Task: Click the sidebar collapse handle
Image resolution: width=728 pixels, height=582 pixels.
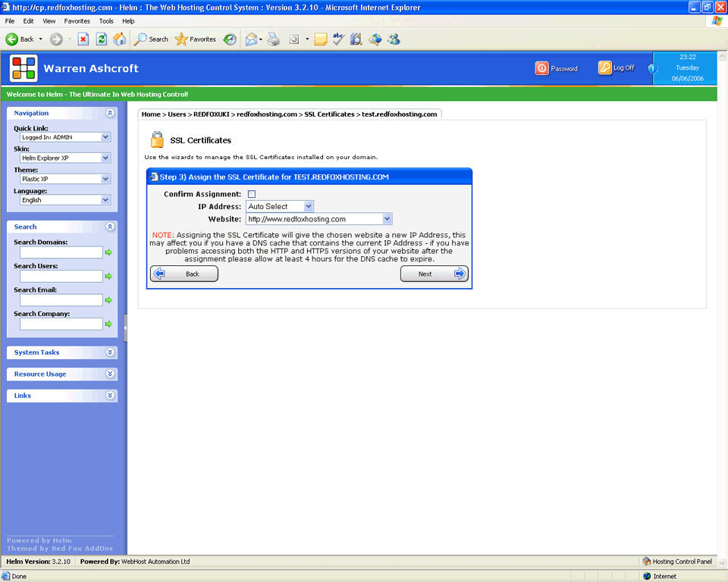Action: pos(125,327)
